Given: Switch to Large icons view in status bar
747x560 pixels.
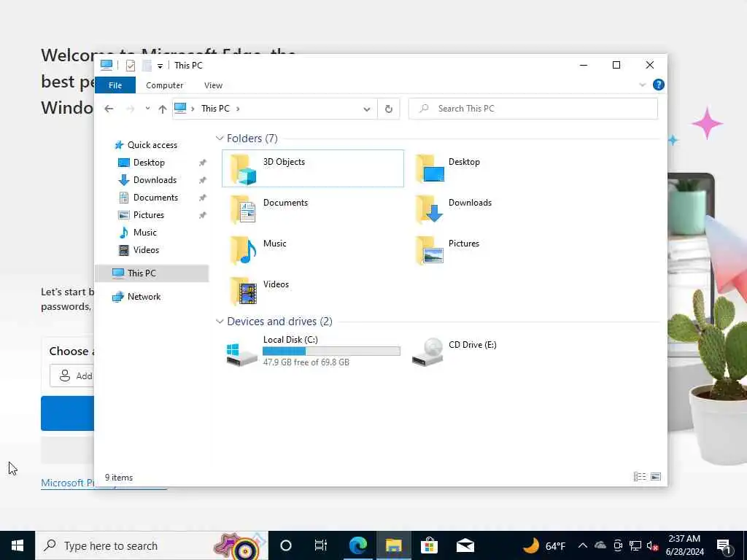Looking at the screenshot, I should [x=656, y=477].
